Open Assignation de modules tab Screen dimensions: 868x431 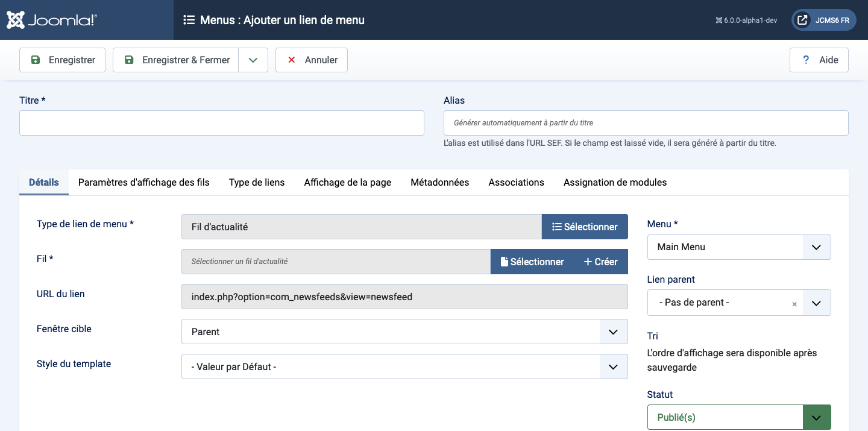point(615,182)
